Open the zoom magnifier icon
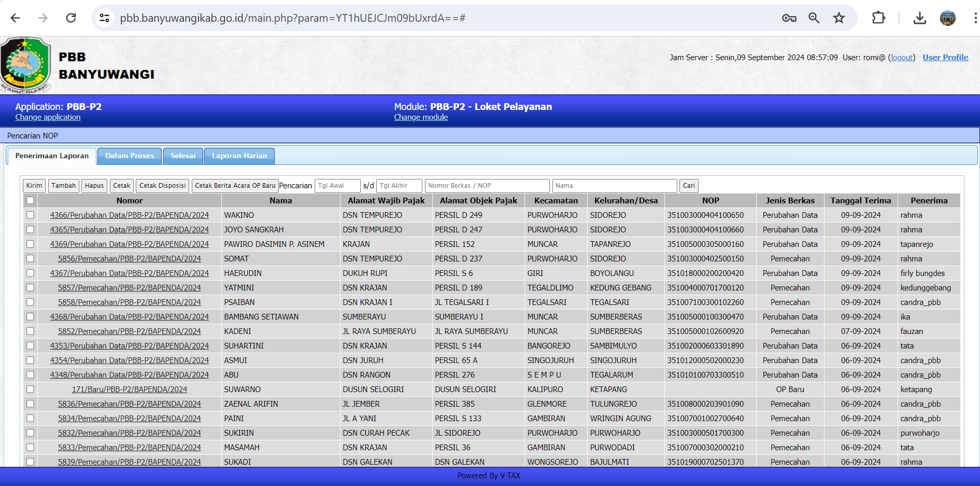Screen dimensions: 980x486 814,18
